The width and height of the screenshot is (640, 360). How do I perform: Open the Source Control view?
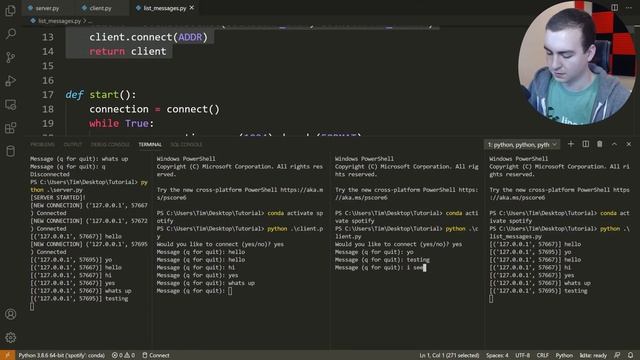(x=11, y=57)
